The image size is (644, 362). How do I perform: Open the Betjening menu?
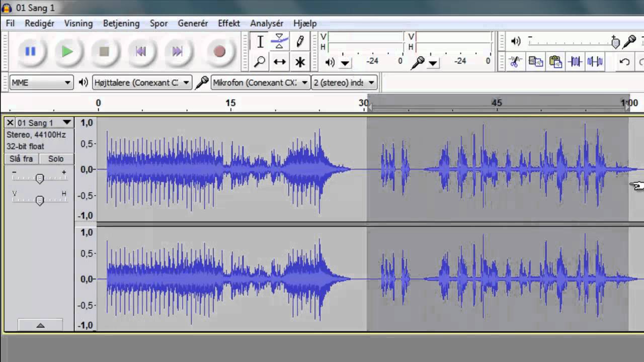[121, 23]
